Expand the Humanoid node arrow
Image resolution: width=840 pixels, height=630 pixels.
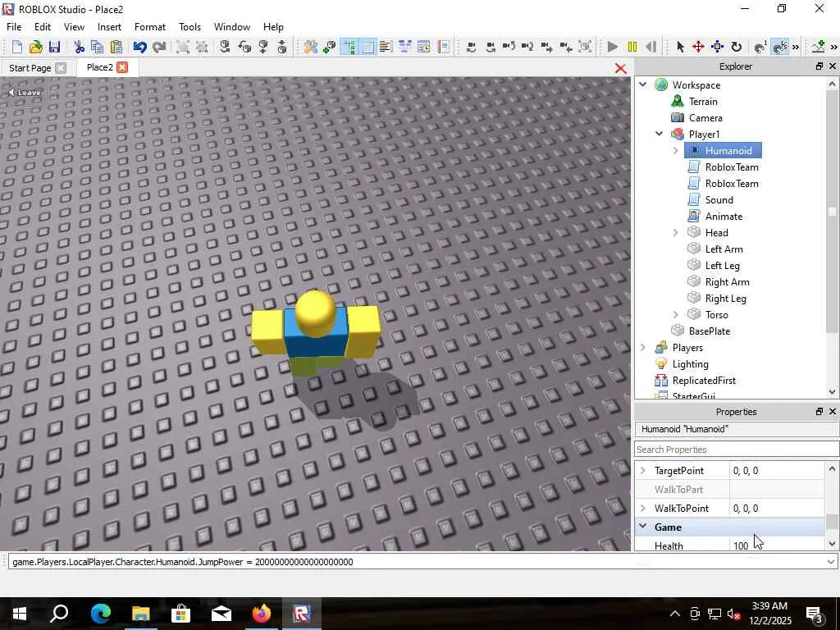pyautogui.click(x=676, y=151)
